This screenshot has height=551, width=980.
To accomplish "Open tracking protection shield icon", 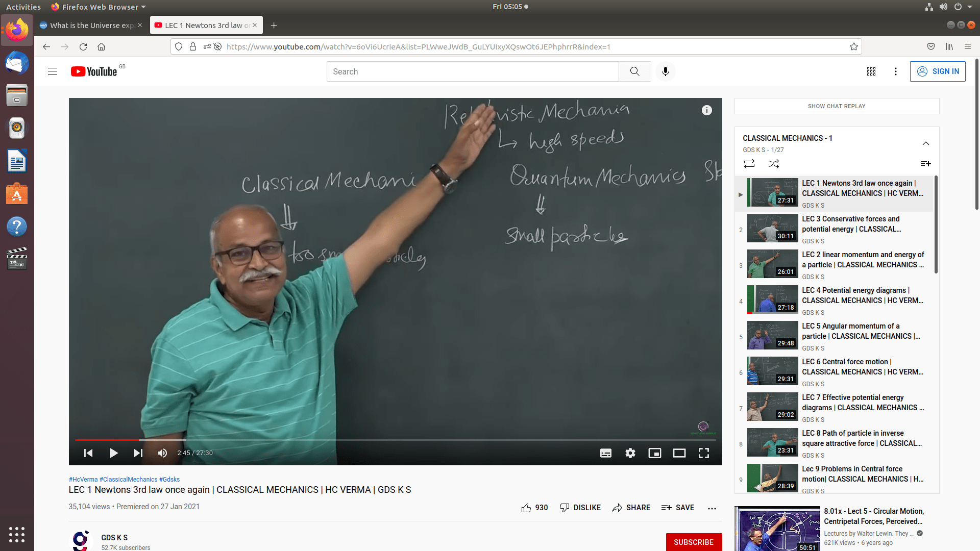I will pos(179,47).
